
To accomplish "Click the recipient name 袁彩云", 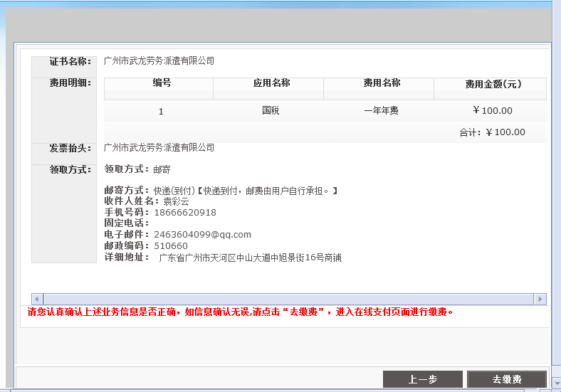I will [176, 201].
